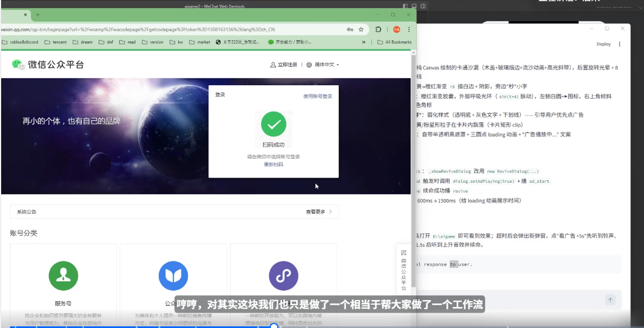Open Chrome's three-dot menu
The height and width of the screenshot is (328, 644).
pyautogui.click(x=409, y=30)
